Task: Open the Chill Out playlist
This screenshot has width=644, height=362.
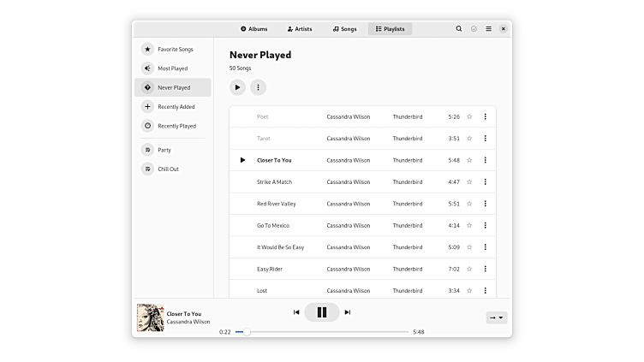Action: click(x=168, y=169)
